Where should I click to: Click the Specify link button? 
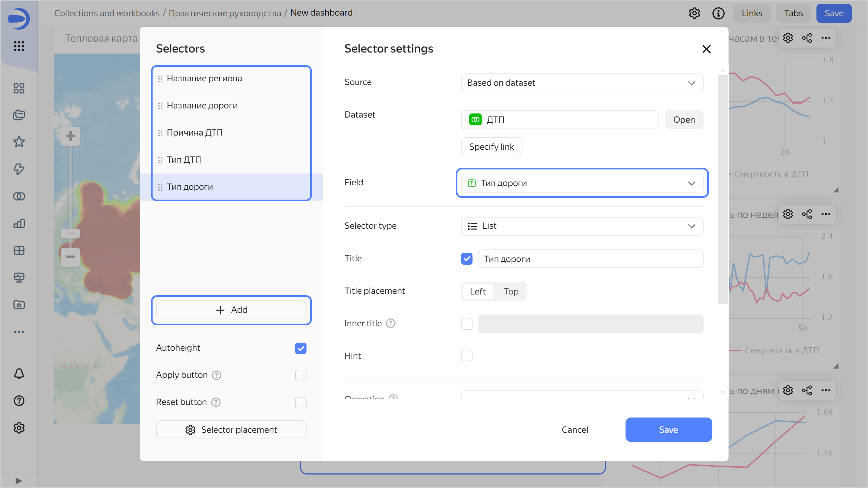(x=491, y=147)
